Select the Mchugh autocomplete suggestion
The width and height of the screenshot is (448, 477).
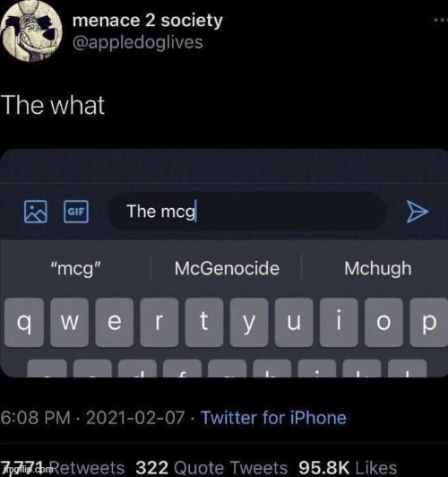(x=377, y=268)
